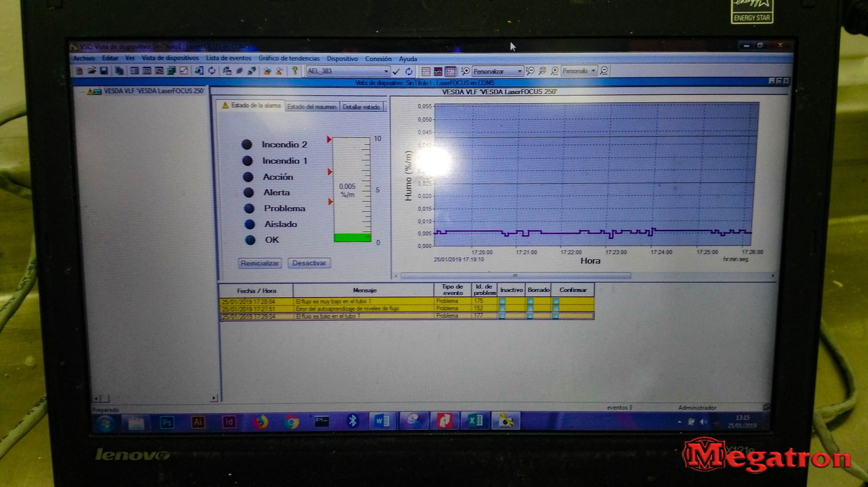
Task: Open the device view toolbar icon
Action: (135, 71)
